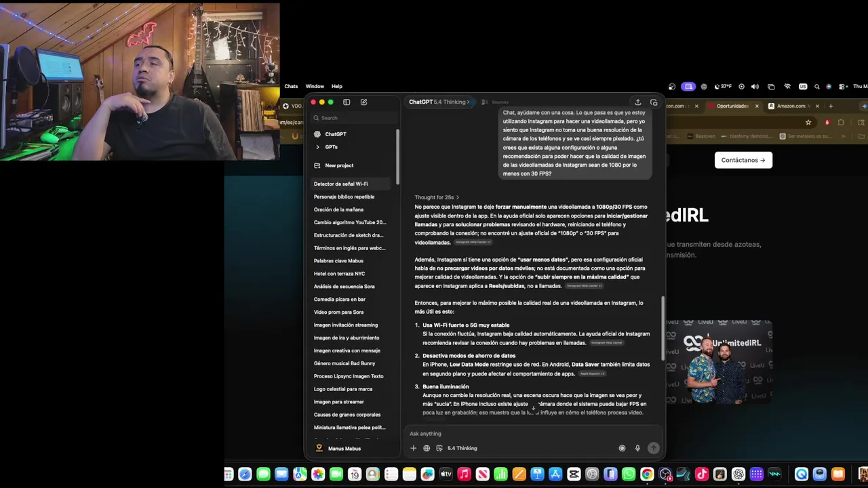The width and height of the screenshot is (868, 488).
Task: Click the send arrow button in composer
Action: [x=653, y=448]
